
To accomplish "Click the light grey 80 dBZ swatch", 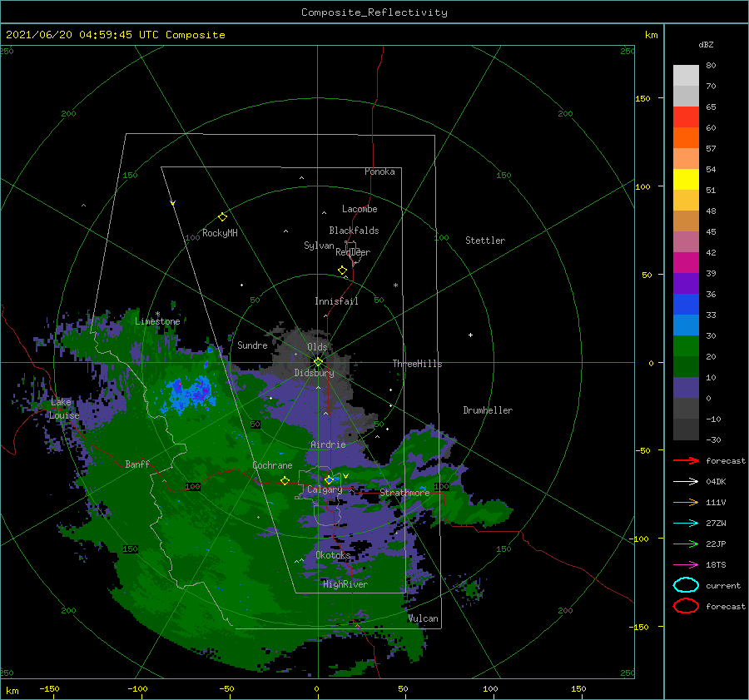I will 686,76.
